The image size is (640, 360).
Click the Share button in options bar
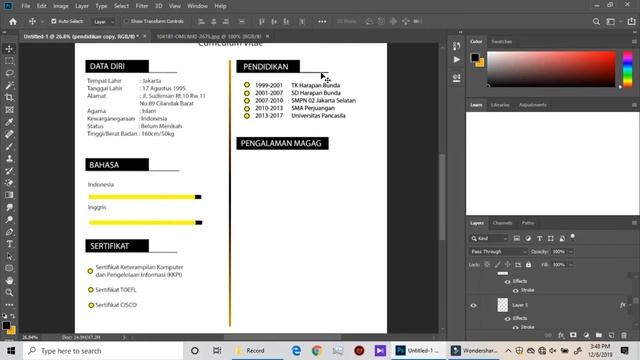[x=631, y=22]
